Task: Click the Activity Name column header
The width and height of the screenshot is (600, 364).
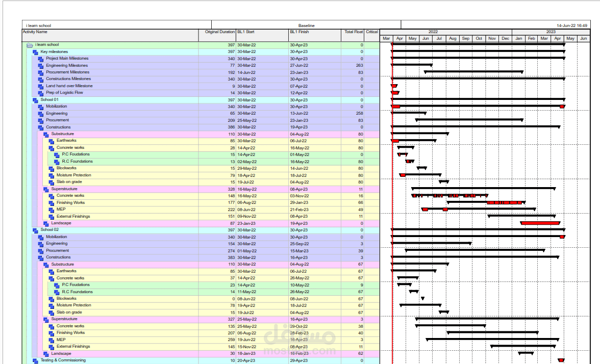Action: tap(110, 35)
